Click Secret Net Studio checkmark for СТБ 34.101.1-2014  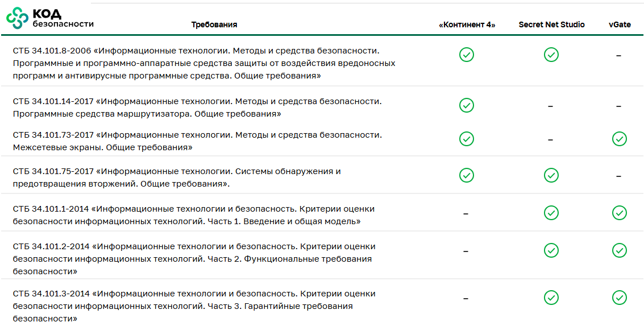tap(551, 213)
